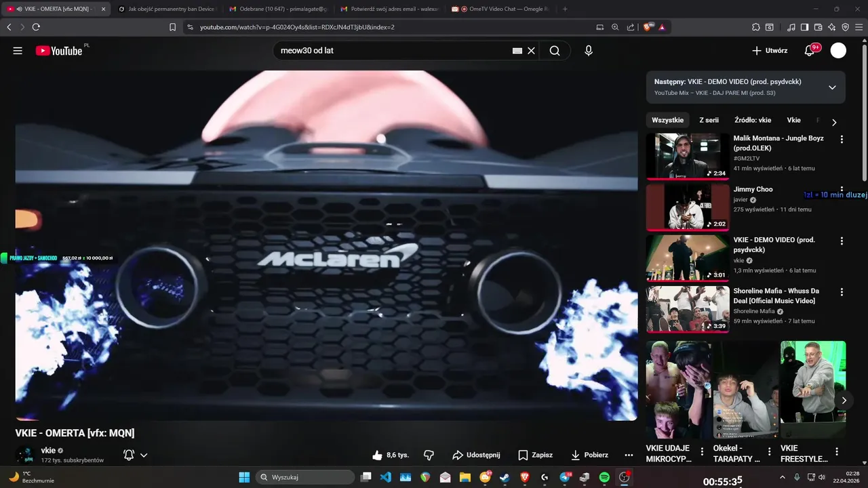This screenshot has height=488, width=868.
Task: Open more actions three-dot menu under video
Action: click(x=629, y=455)
